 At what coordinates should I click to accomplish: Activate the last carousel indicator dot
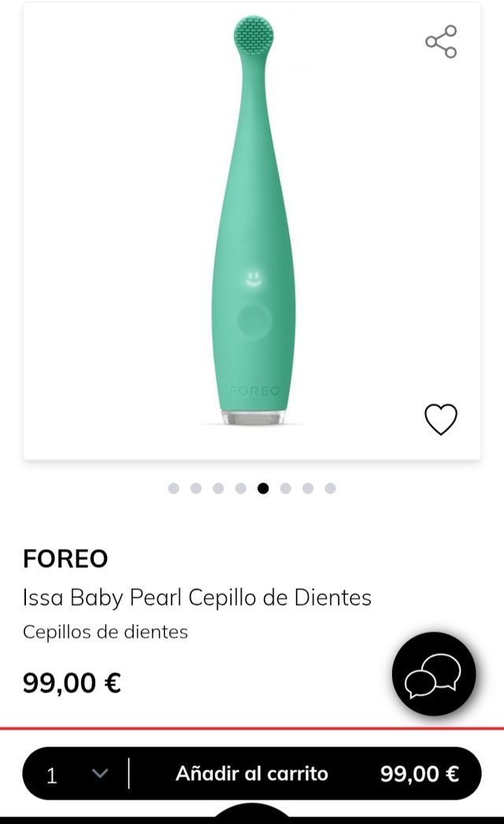coord(332,488)
